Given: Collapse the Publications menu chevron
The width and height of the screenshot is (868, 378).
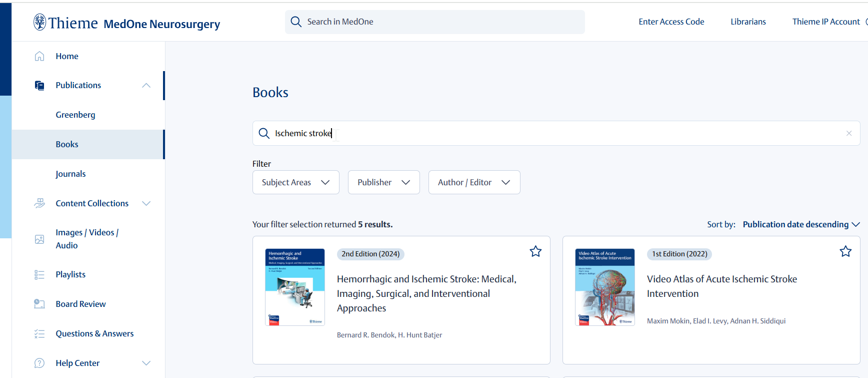Looking at the screenshot, I should click(x=146, y=86).
